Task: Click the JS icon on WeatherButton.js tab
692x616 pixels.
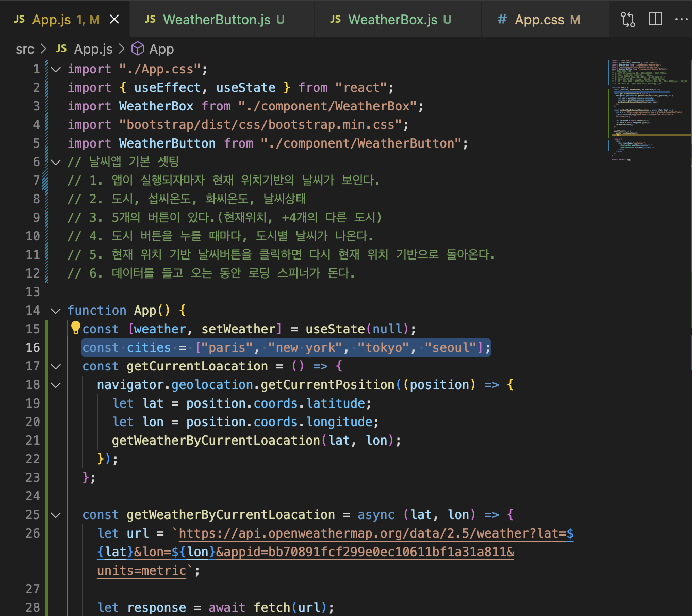Action: click(150, 19)
